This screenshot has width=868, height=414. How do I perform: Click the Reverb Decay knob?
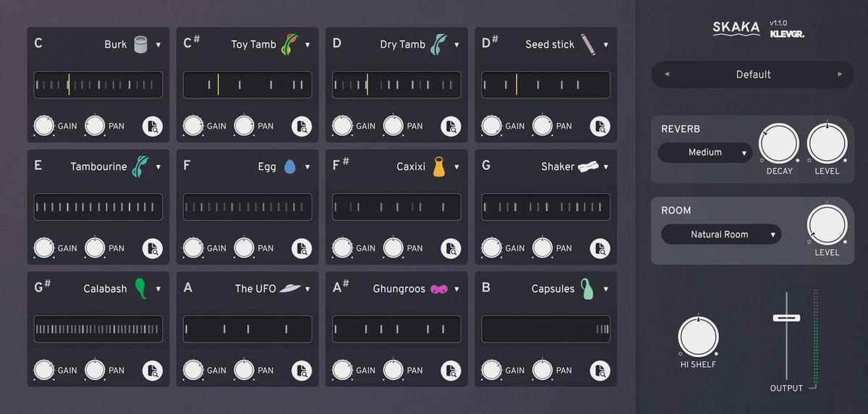point(779,143)
